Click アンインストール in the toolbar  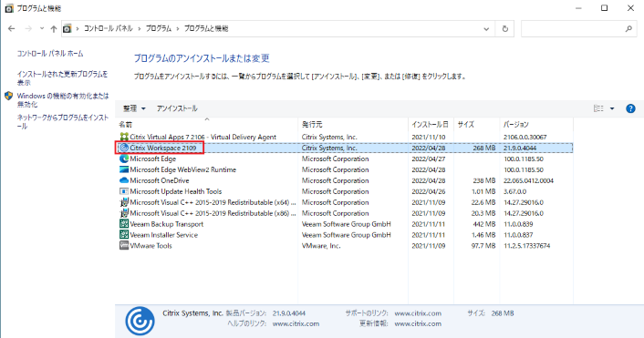coord(177,108)
